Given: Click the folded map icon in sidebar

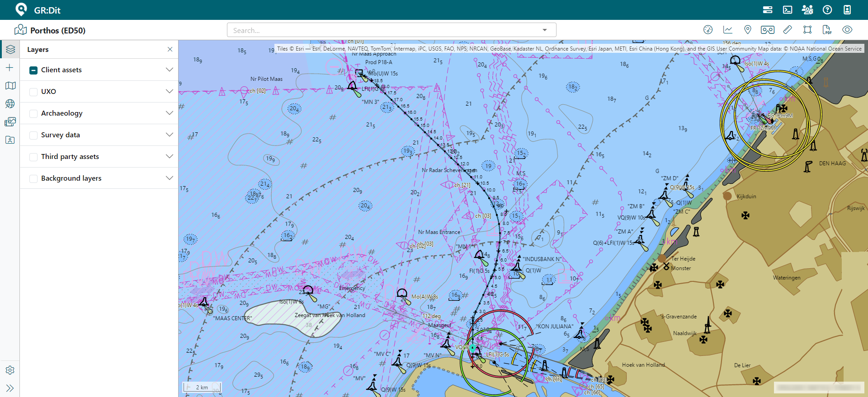Looking at the screenshot, I should [10, 86].
